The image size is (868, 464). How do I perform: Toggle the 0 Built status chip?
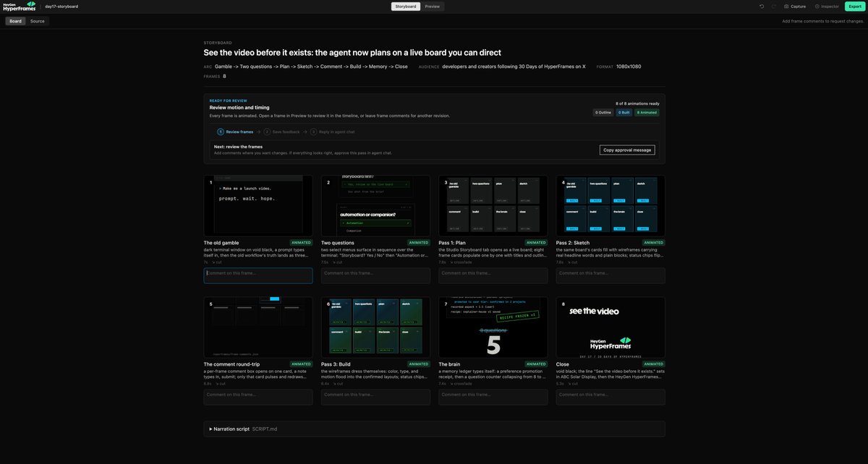click(624, 112)
